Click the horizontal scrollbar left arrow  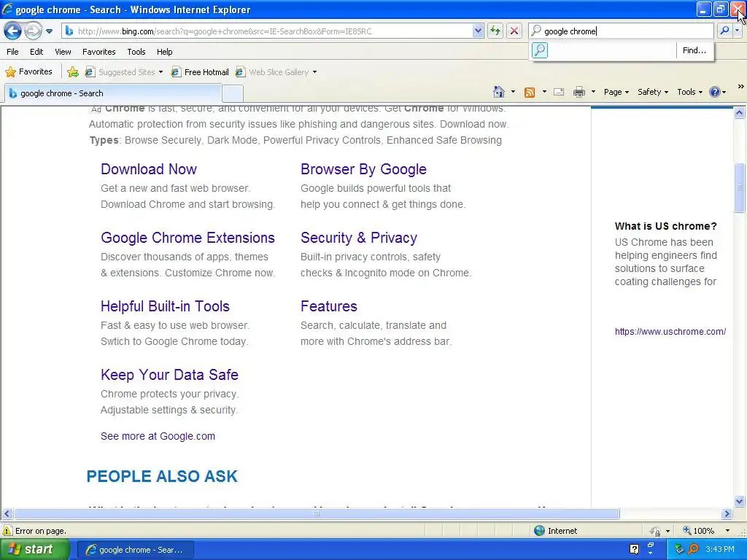[x=7, y=514]
